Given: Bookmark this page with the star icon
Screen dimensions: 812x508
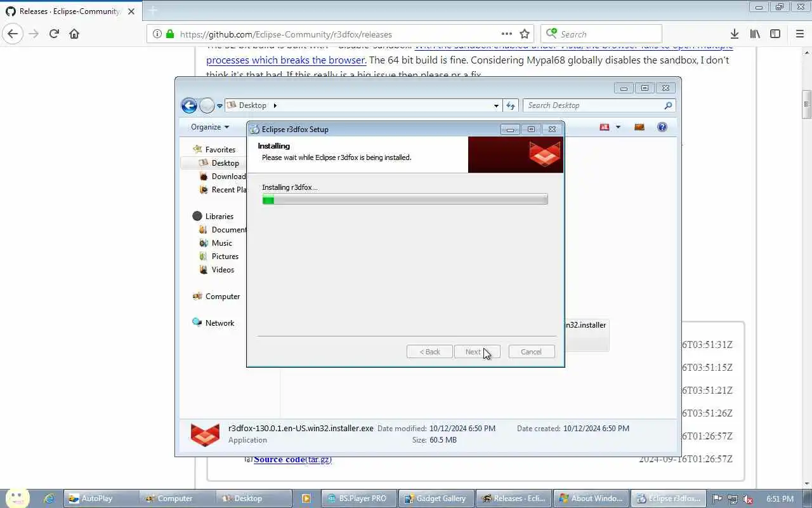Looking at the screenshot, I should (x=525, y=34).
